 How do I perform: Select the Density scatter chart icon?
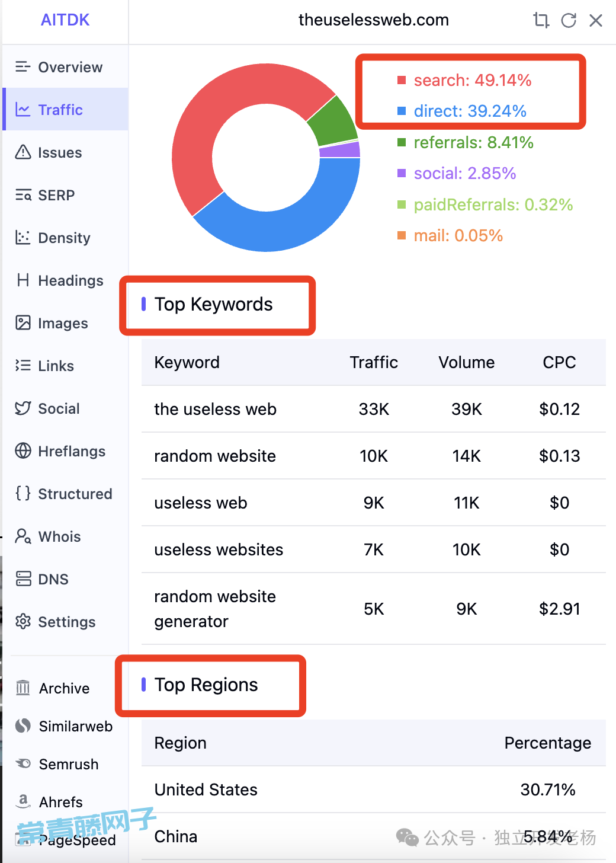point(23,238)
